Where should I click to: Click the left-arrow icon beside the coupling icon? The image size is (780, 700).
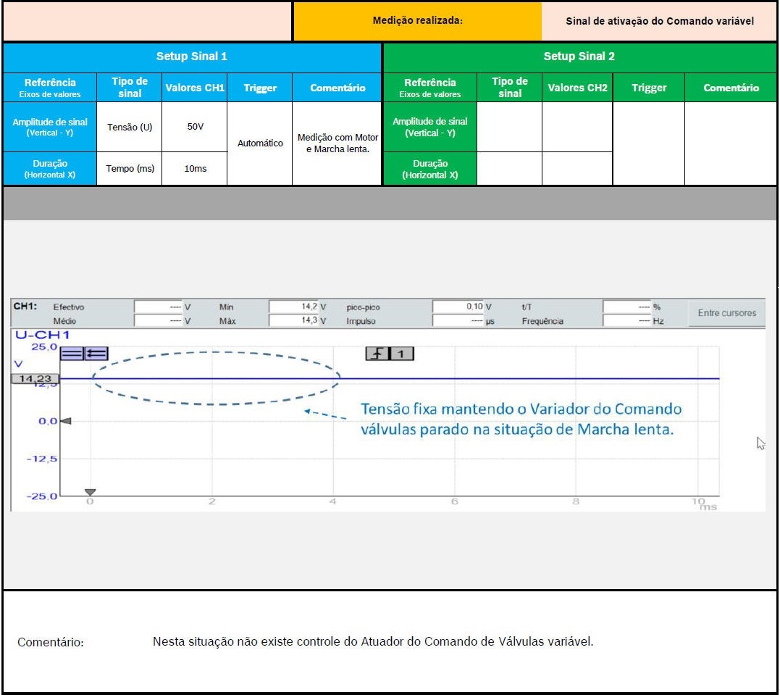tap(96, 354)
